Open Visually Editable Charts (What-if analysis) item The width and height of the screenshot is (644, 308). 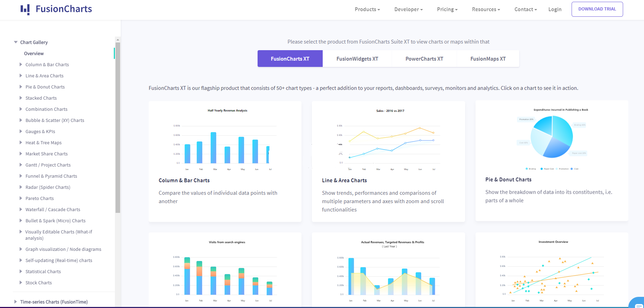pos(58,235)
